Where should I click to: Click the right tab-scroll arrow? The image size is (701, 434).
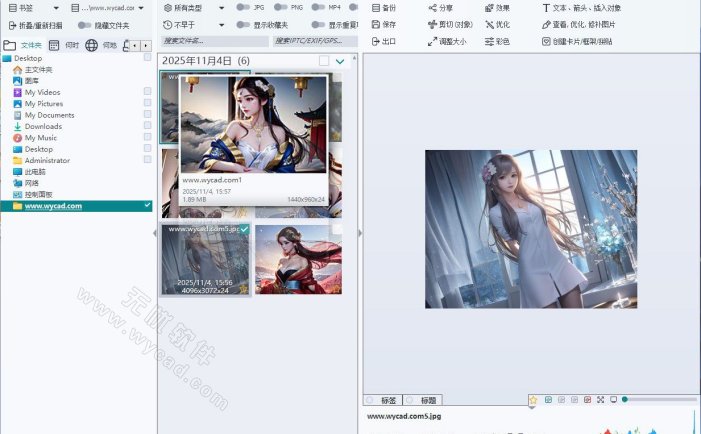click(x=146, y=45)
